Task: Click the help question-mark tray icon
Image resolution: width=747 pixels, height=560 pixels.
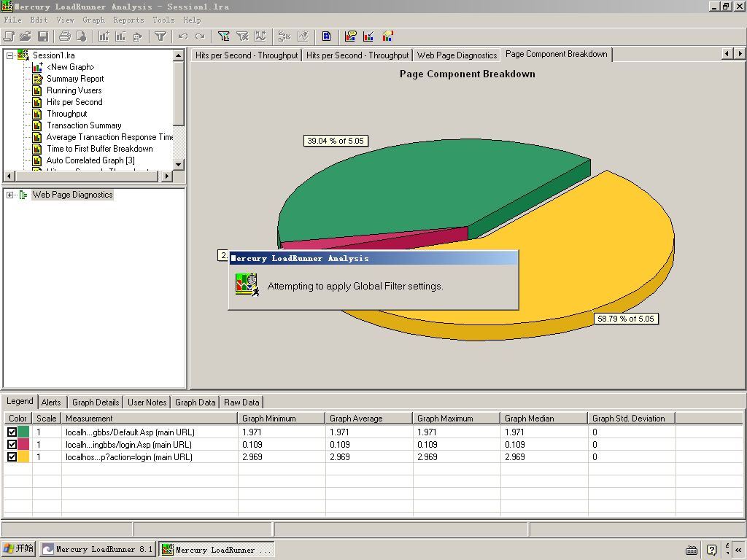Action: tap(711, 550)
